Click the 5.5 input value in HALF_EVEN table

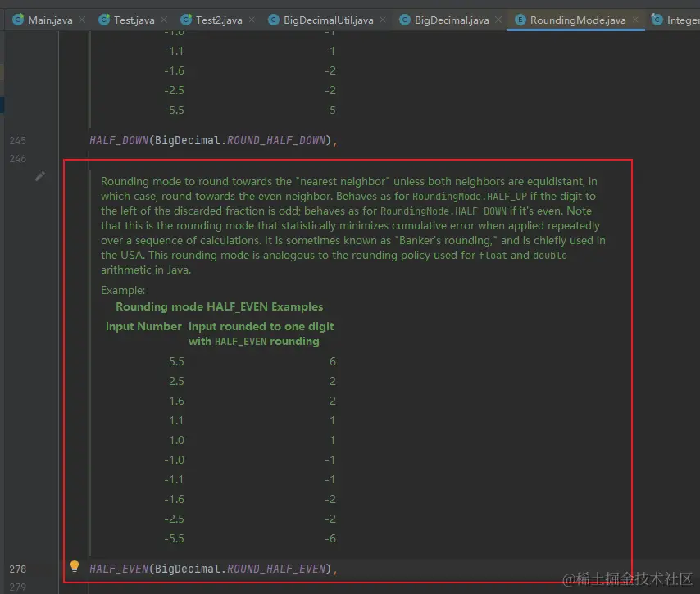pyautogui.click(x=176, y=361)
